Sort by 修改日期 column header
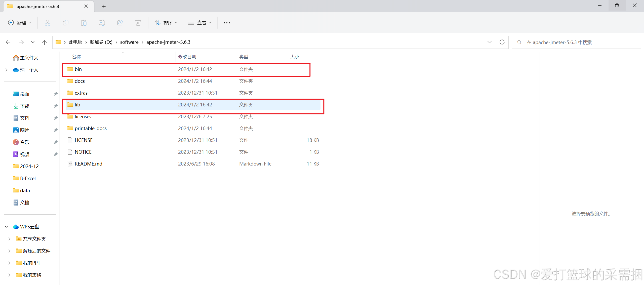Screen dimensions: 644x285 pos(187,57)
